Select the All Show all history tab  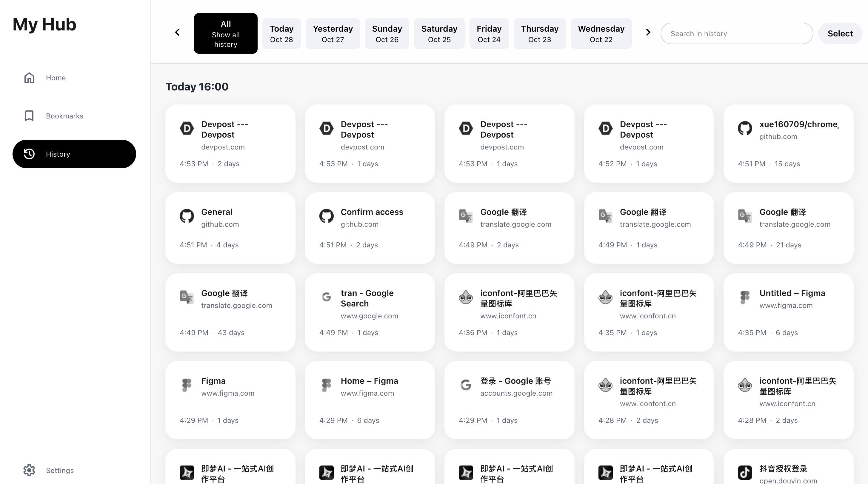click(x=225, y=33)
